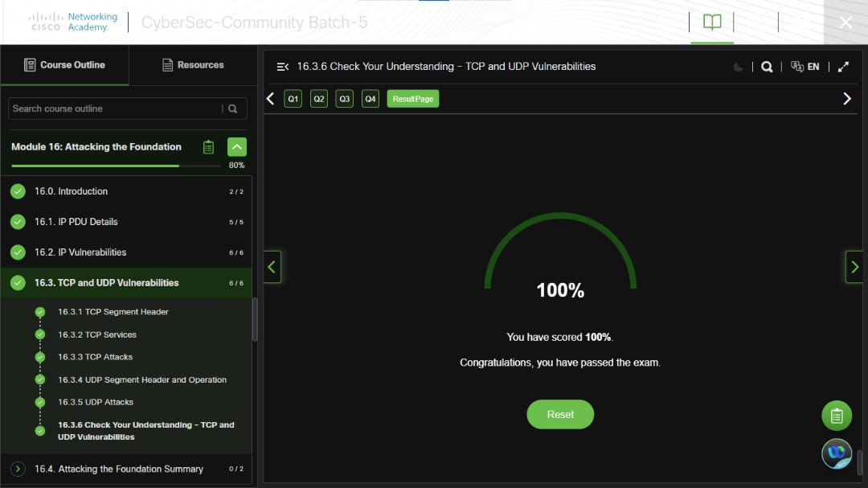Select question Q4 in the quiz navigator
The height and width of the screenshot is (488, 868).
coord(370,98)
